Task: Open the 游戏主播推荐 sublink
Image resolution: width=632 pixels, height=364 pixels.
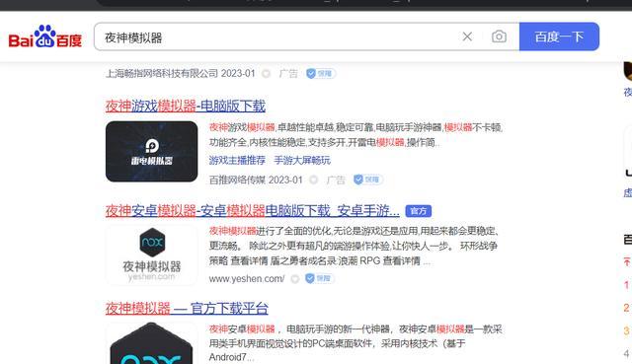Action: [x=237, y=160]
